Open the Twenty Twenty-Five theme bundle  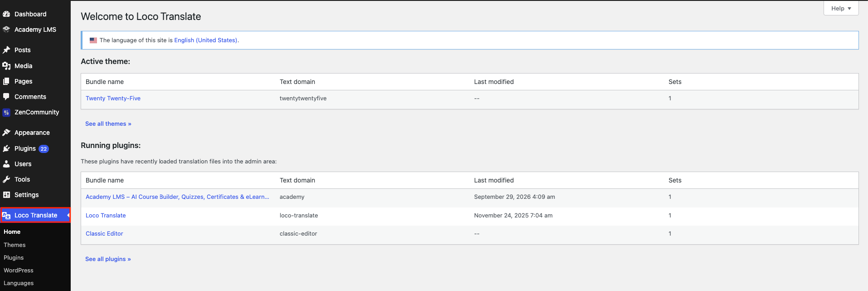[x=113, y=99]
